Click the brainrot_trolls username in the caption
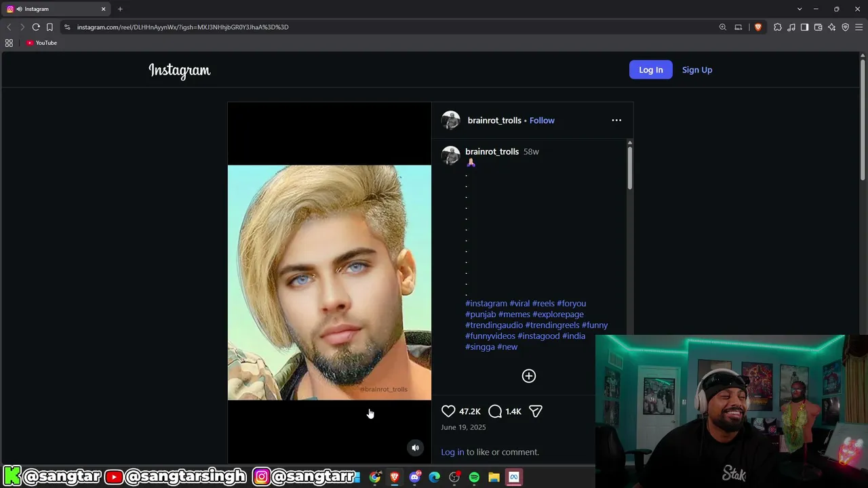 [x=492, y=152]
